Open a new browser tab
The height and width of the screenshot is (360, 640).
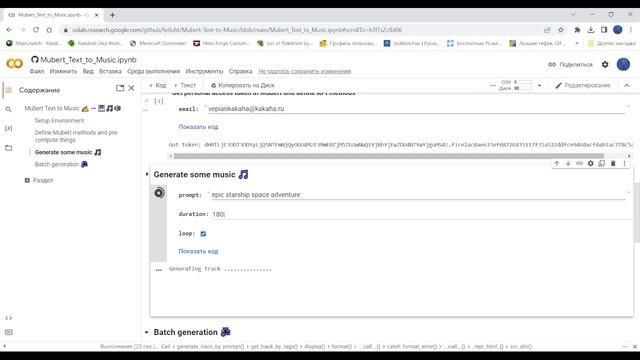click(112, 15)
